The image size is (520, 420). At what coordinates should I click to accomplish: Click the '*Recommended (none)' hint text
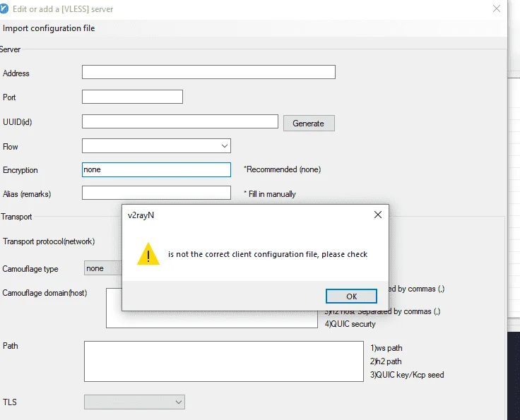pyautogui.click(x=282, y=169)
